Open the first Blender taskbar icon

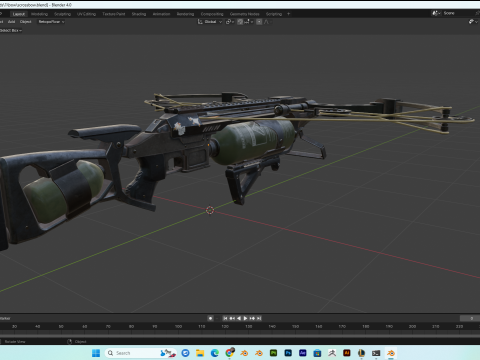244,353
